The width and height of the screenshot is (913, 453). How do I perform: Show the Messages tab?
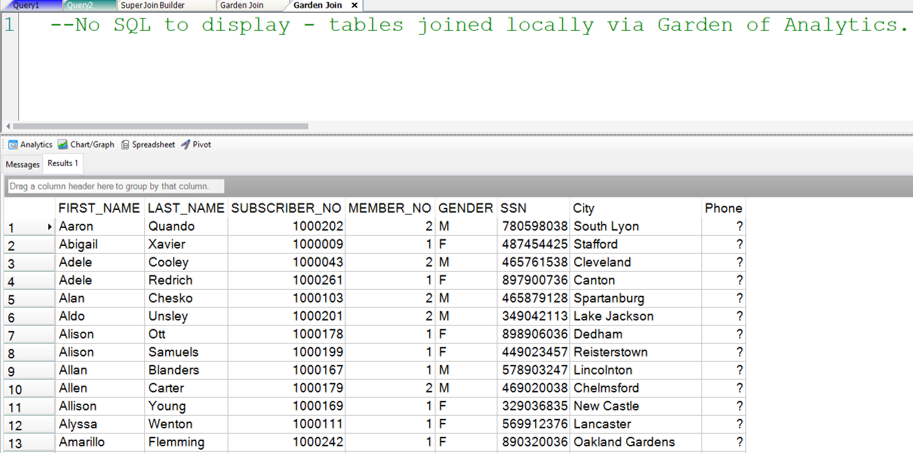coord(22,164)
